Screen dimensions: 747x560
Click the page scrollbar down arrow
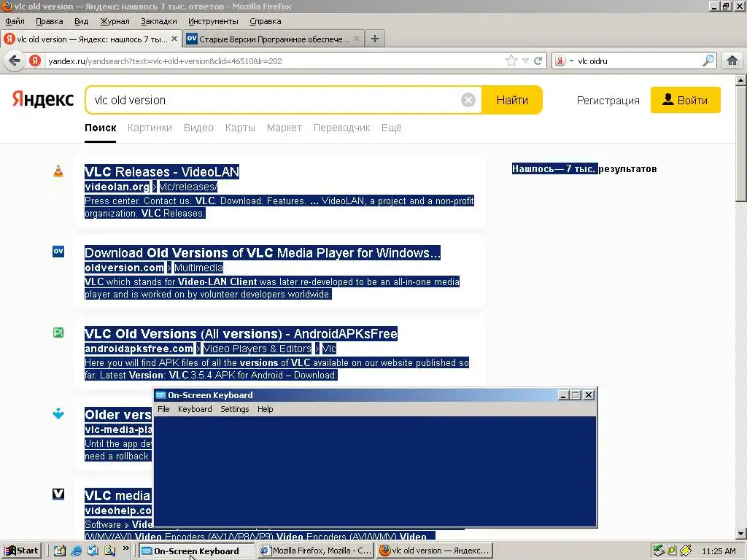pos(741,534)
